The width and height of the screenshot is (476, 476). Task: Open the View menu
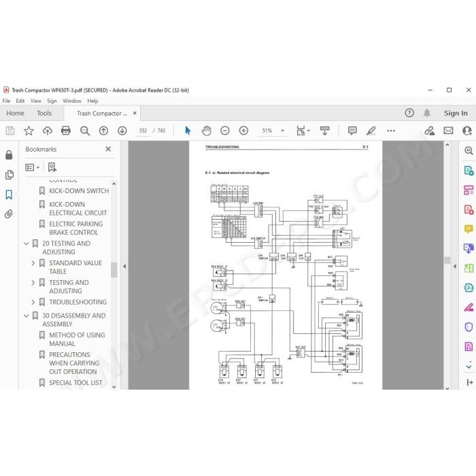coord(36,101)
